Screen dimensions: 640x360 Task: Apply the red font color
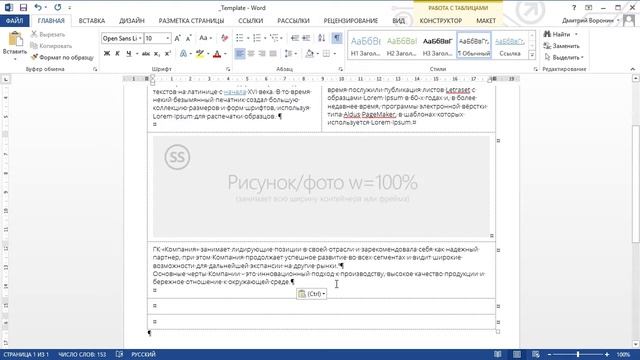(217, 53)
